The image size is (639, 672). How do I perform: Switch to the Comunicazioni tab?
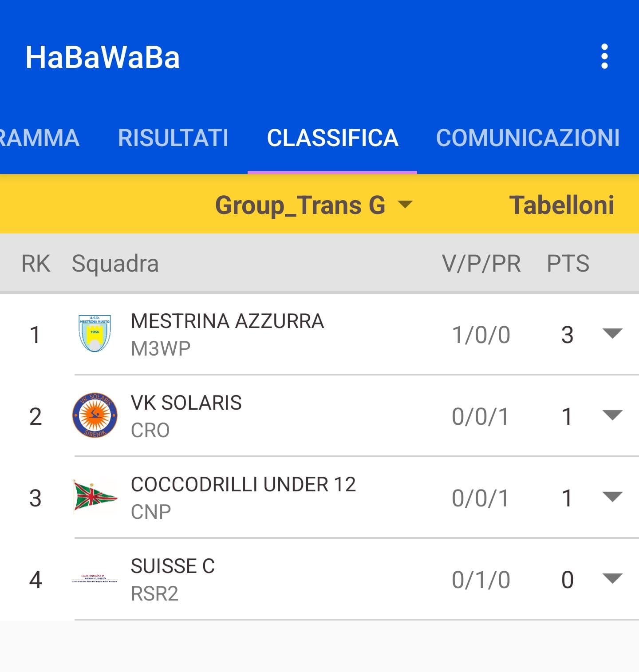coord(528,138)
